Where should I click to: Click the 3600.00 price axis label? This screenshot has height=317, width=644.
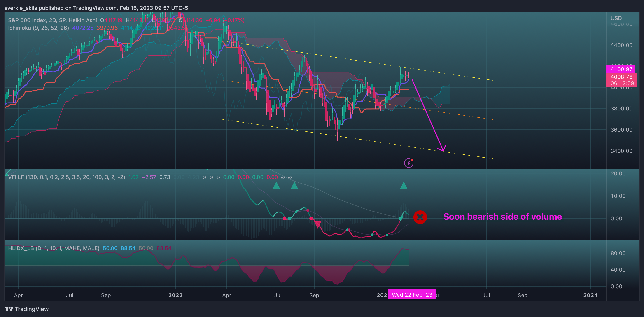pos(621,130)
